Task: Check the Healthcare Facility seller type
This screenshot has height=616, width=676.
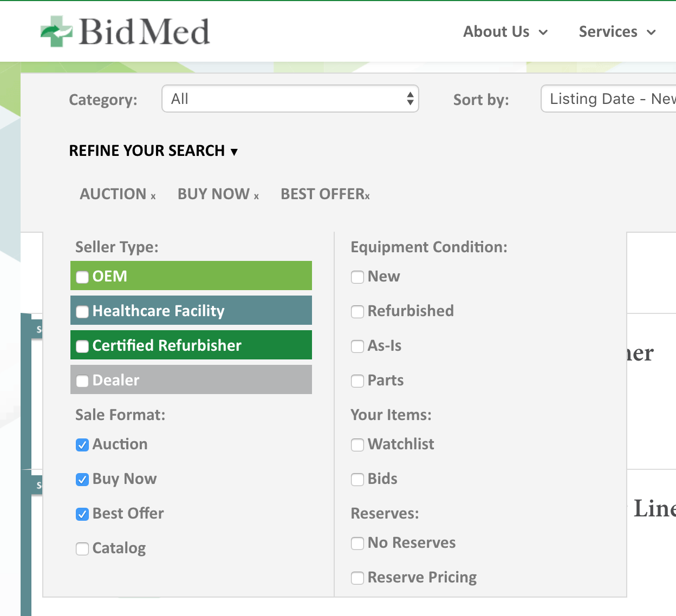Action: (82, 312)
